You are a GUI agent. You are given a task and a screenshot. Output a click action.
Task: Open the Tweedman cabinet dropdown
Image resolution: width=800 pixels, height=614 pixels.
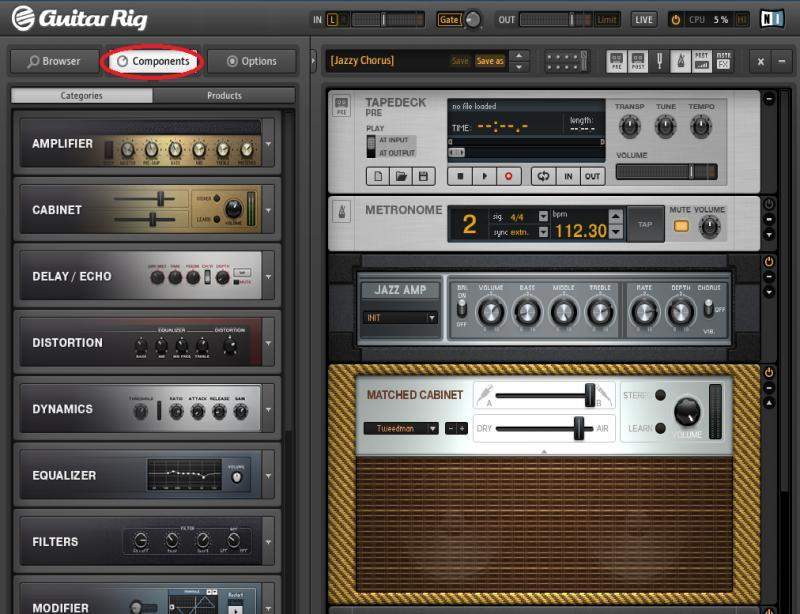point(401,428)
